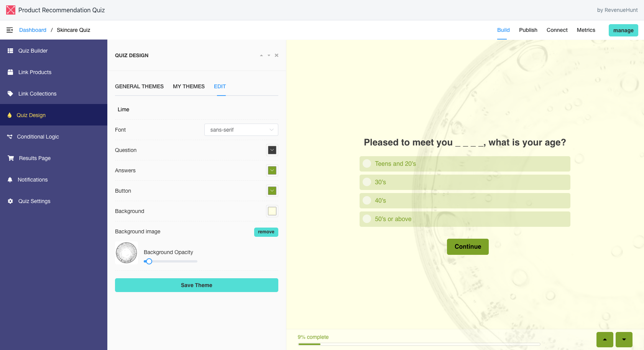This screenshot has width=644, height=350.
Task: Open Results Page in sidebar
Action: 54,158
